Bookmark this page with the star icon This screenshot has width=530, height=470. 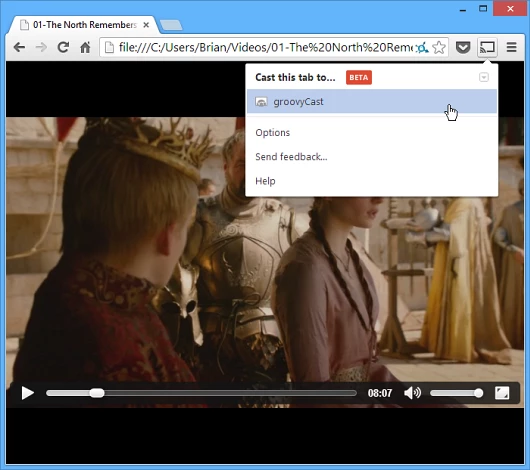[439, 47]
